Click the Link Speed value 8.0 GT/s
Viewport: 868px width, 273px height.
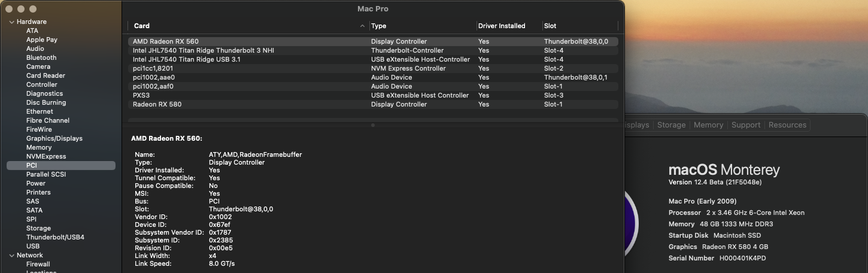pos(221,263)
